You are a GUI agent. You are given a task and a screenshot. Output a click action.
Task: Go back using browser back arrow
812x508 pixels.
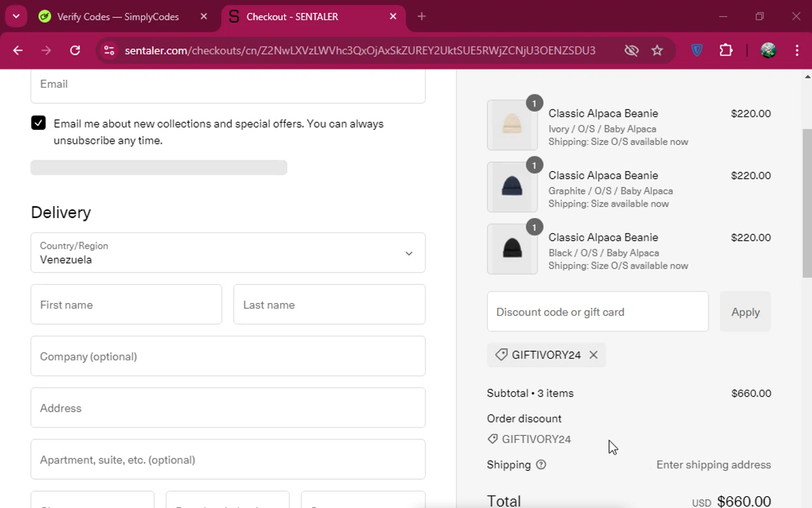tap(18, 50)
